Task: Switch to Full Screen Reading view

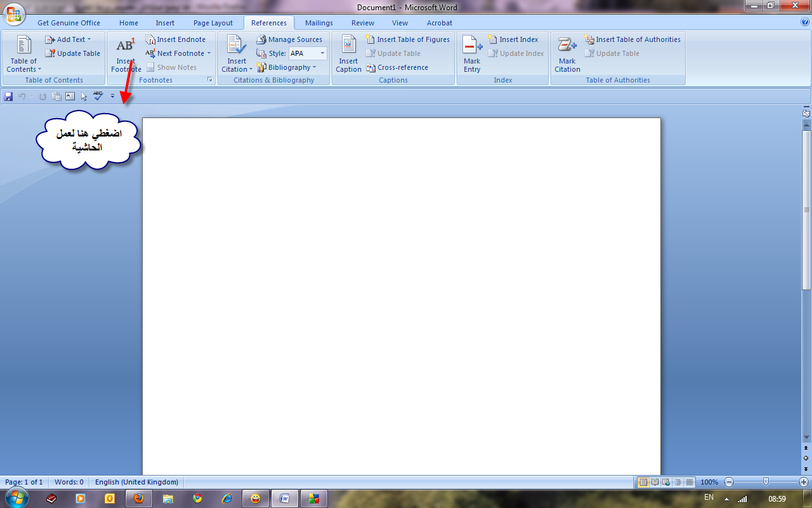Action: pos(655,482)
